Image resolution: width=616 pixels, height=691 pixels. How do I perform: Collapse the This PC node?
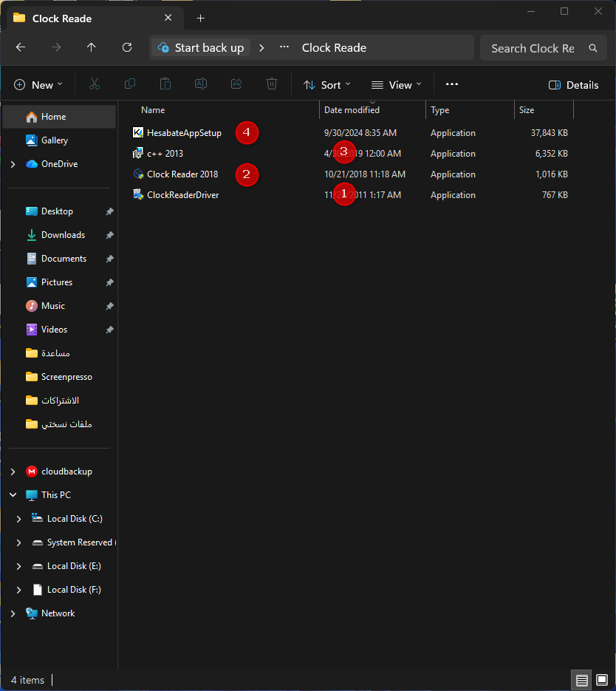pyautogui.click(x=13, y=495)
